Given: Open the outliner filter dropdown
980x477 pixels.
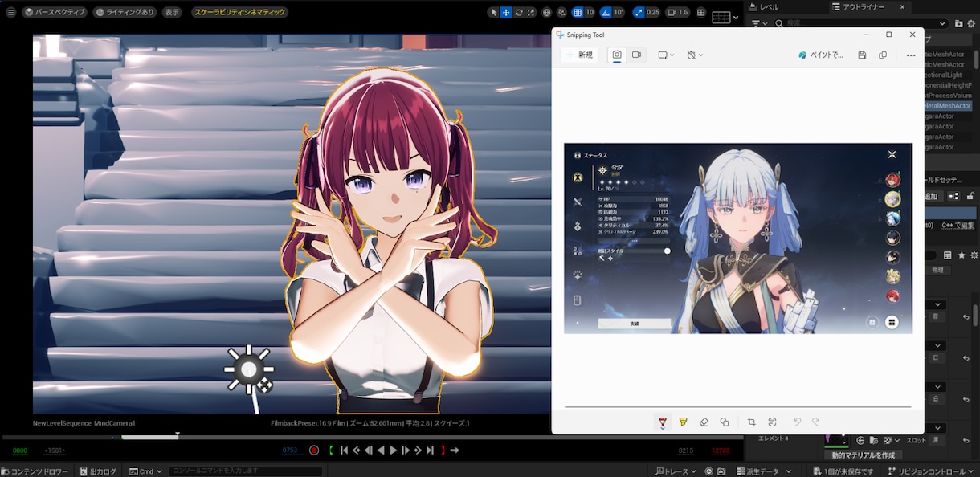Looking at the screenshot, I should point(758,23).
